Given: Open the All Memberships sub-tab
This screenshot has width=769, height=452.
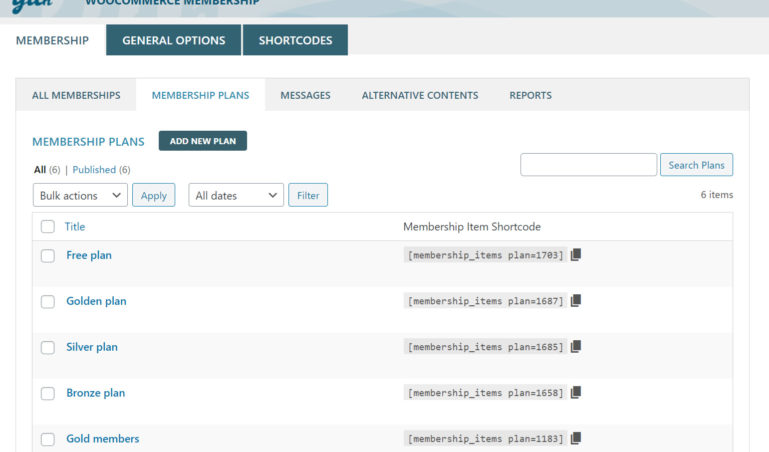Looking at the screenshot, I should click(76, 95).
